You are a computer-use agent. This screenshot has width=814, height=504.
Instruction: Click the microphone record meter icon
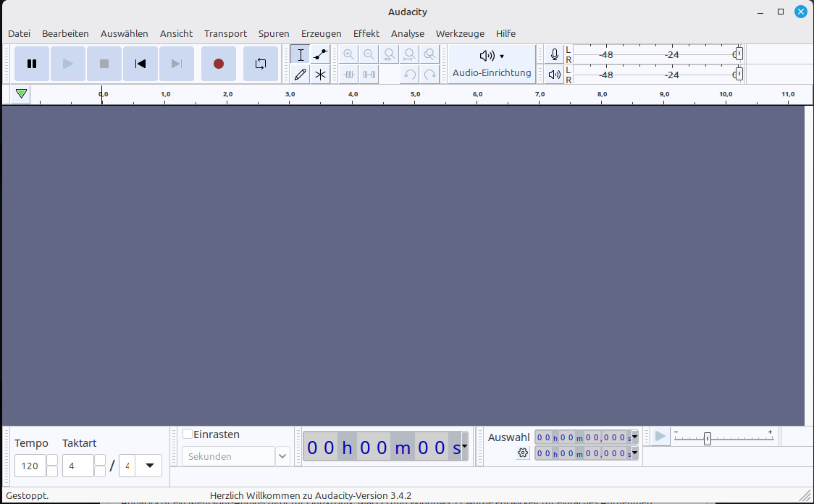coord(555,54)
